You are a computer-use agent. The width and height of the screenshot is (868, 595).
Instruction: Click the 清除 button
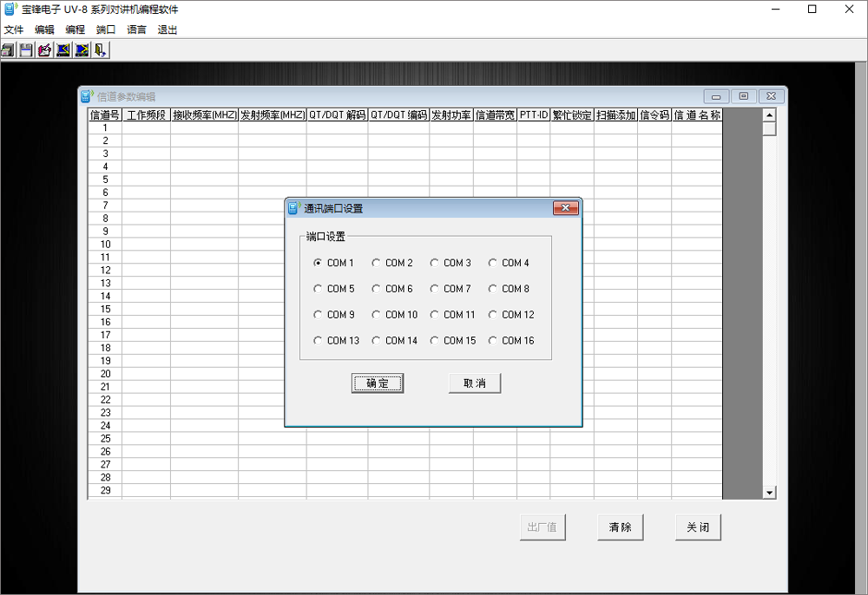620,527
